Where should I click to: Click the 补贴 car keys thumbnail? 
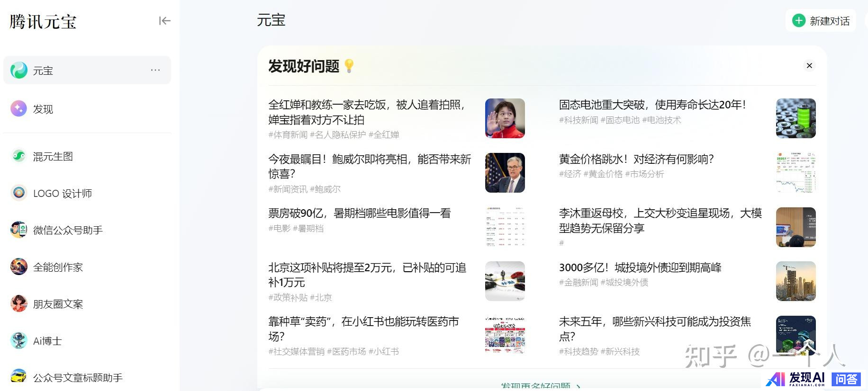coord(505,281)
